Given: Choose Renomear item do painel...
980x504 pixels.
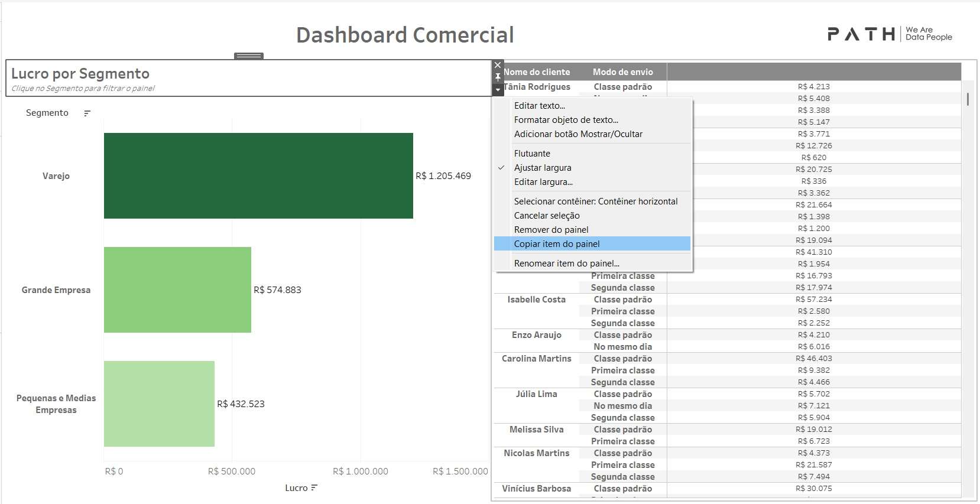Looking at the screenshot, I should [566, 264].
